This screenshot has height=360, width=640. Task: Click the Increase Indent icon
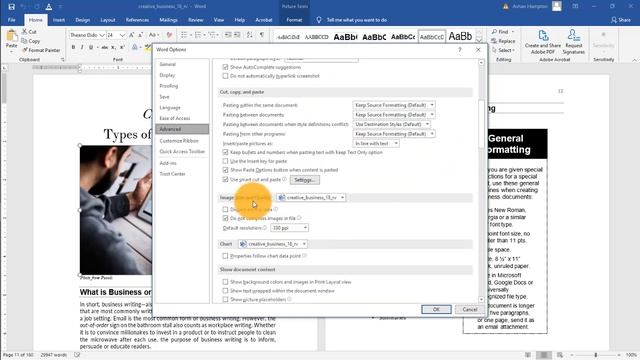(237, 36)
